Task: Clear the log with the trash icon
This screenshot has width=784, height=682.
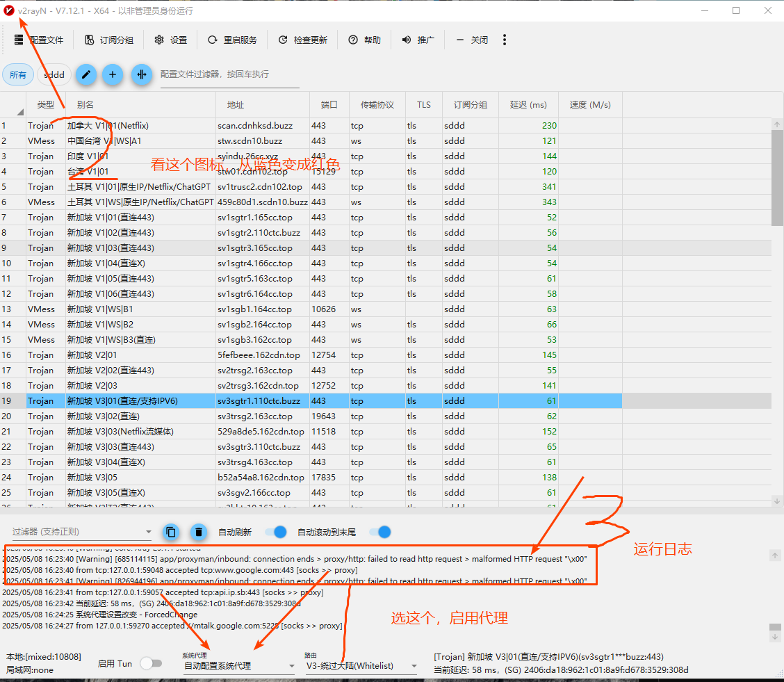Action: [199, 533]
